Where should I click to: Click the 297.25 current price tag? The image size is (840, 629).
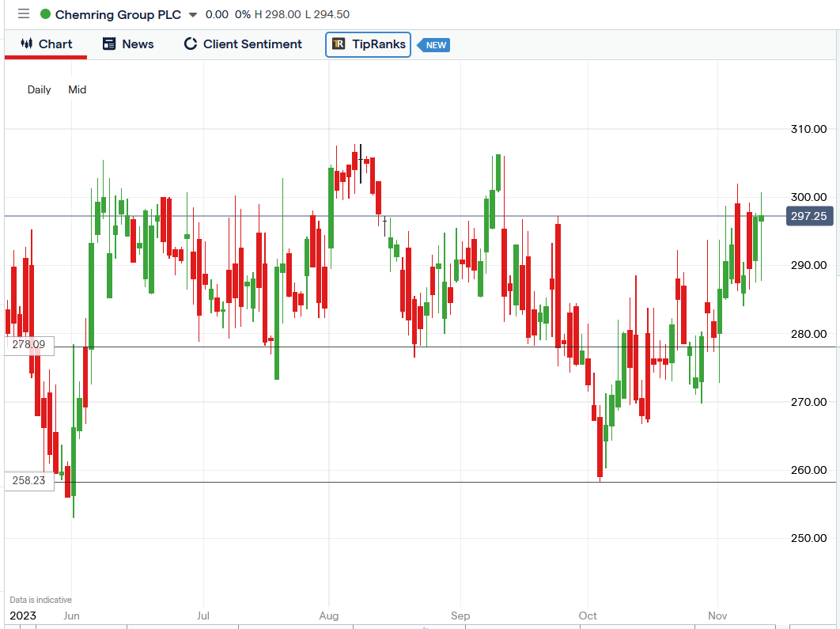click(x=809, y=216)
